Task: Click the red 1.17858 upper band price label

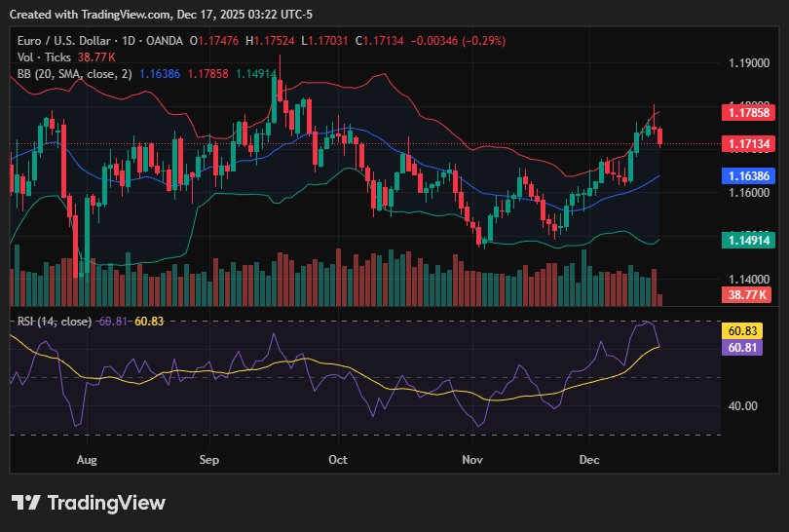Action: (x=751, y=113)
